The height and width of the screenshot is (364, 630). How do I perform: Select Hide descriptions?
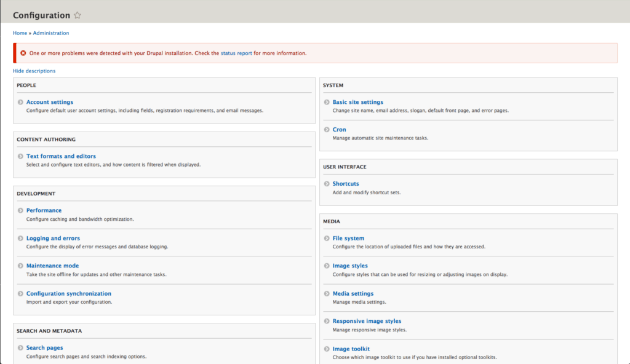tap(34, 71)
